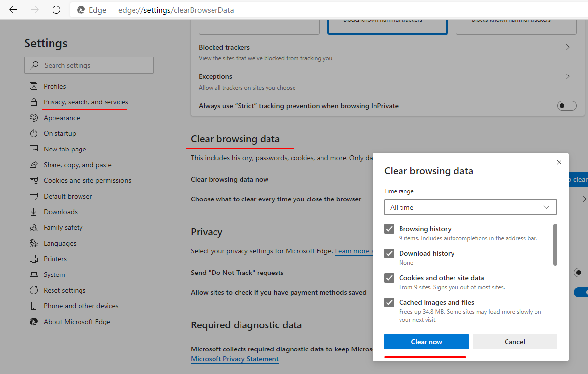The image size is (588, 374).
Task: Click the Languages icon
Action: tap(34, 243)
